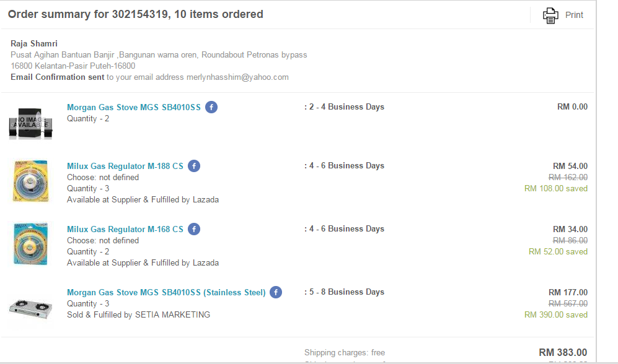Click the RM 383.00 order total
Viewport: 618px width, 364px height.
point(563,352)
